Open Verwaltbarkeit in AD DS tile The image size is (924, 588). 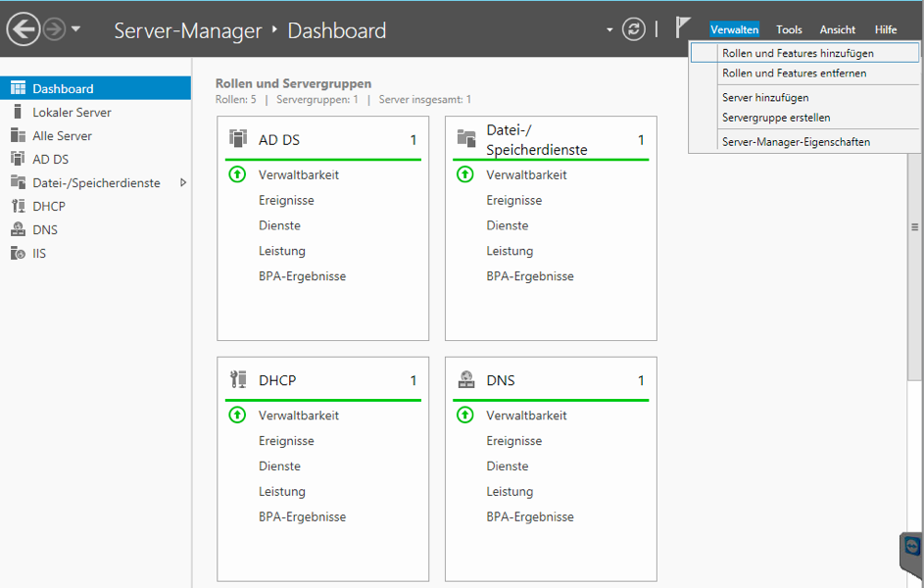click(x=298, y=175)
